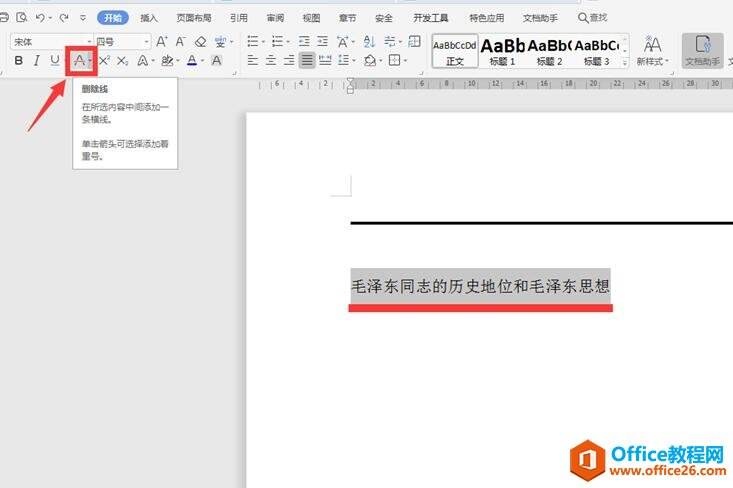Click distributed alignment icon

[325, 60]
